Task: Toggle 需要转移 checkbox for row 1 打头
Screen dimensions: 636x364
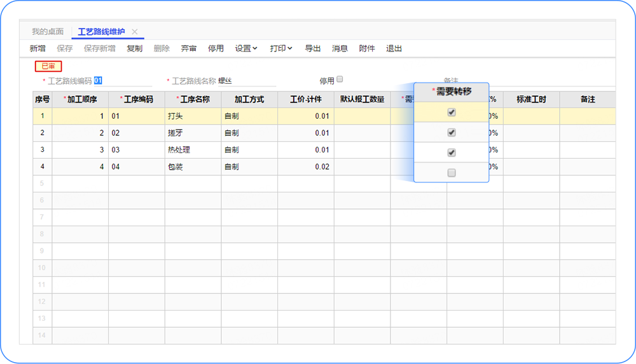Action: coord(452,112)
